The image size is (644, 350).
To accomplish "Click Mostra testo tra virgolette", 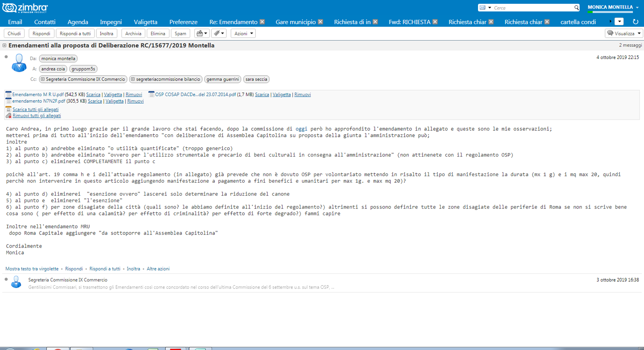I will pos(32,269).
